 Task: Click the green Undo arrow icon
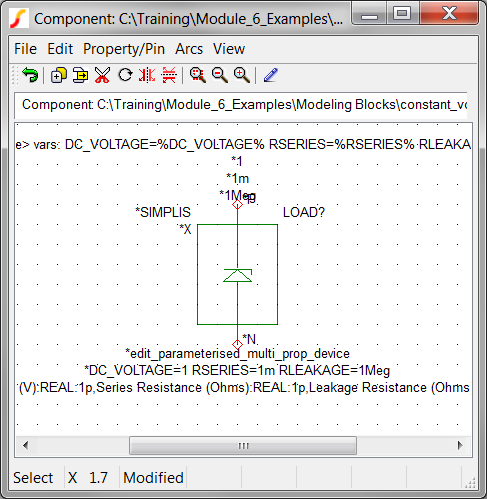click(30, 75)
